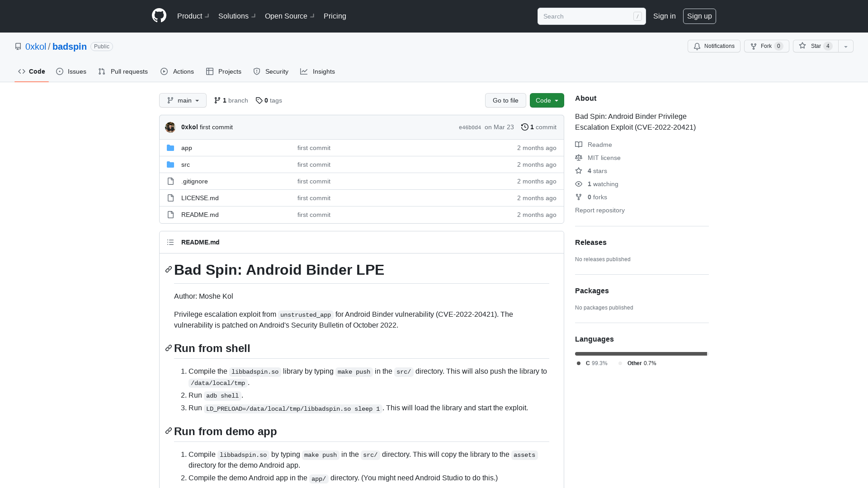The height and width of the screenshot is (488, 868).
Task: Select the Code tab
Action: pyautogui.click(x=31, y=71)
